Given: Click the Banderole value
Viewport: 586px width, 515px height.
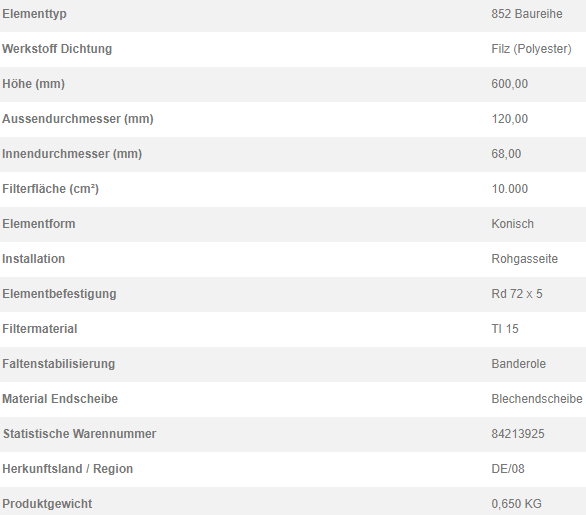Looking at the screenshot, I should click(x=518, y=364).
